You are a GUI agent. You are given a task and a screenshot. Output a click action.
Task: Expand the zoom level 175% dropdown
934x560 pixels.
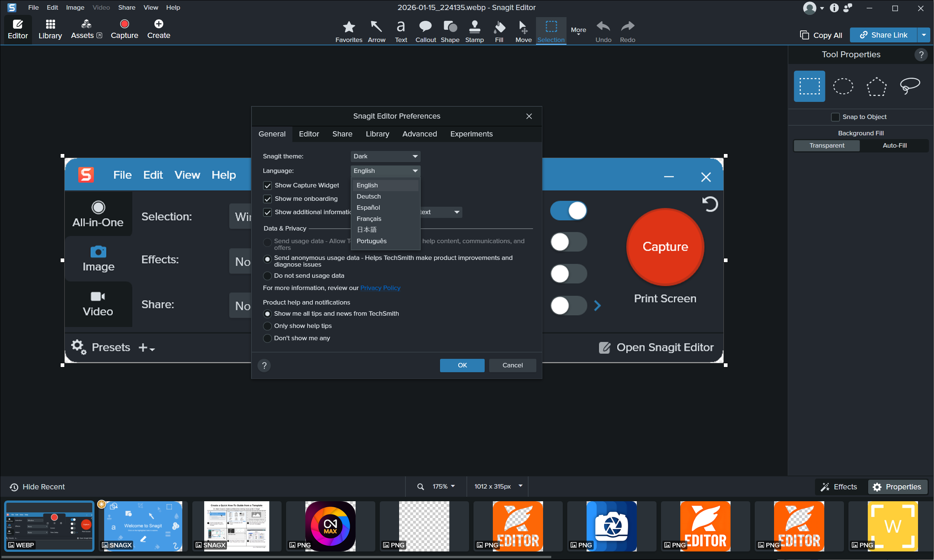443,486
